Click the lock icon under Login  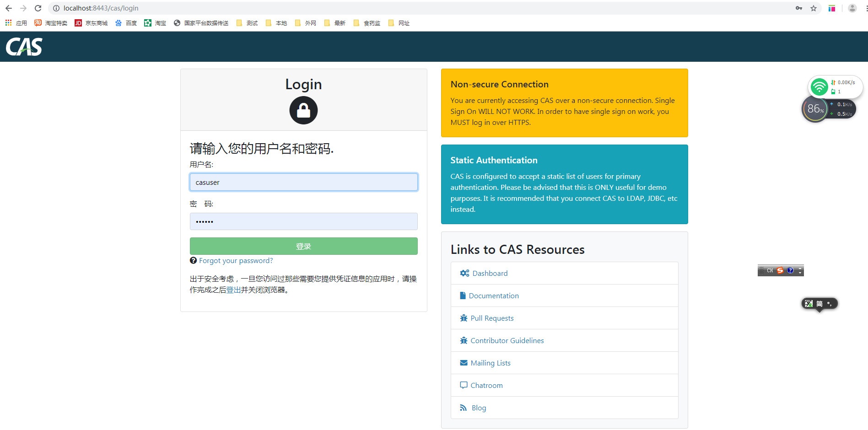303,110
